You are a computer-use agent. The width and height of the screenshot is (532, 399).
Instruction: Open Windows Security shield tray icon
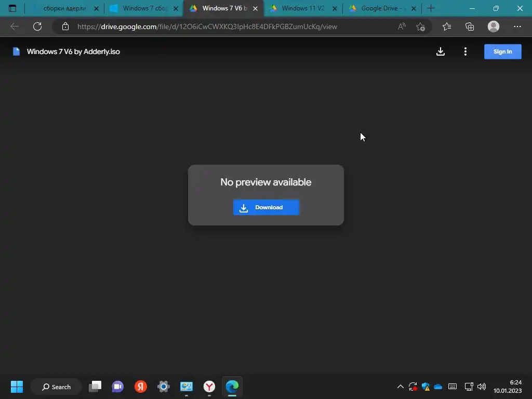pyautogui.click(x=425, y=387)
